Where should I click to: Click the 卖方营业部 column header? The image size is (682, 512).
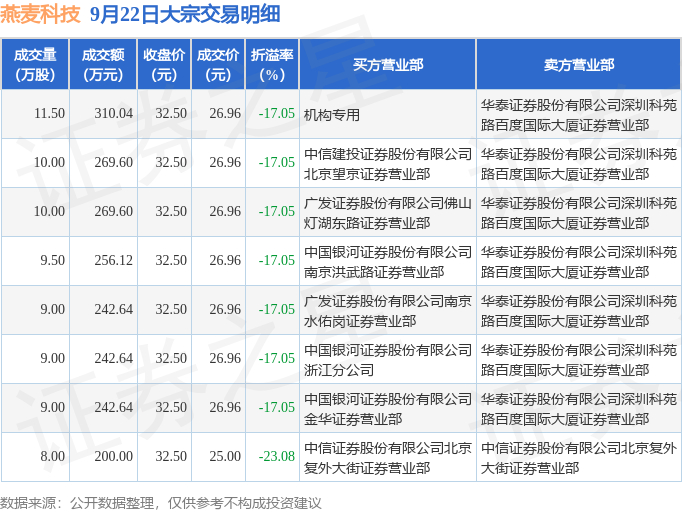[x=578, y=64]
